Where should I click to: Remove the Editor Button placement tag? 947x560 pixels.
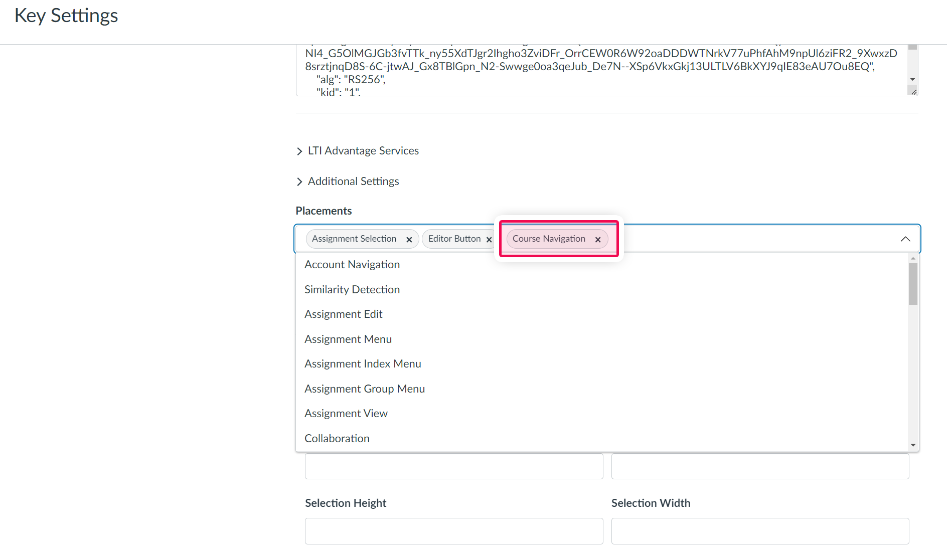(489, 240)
